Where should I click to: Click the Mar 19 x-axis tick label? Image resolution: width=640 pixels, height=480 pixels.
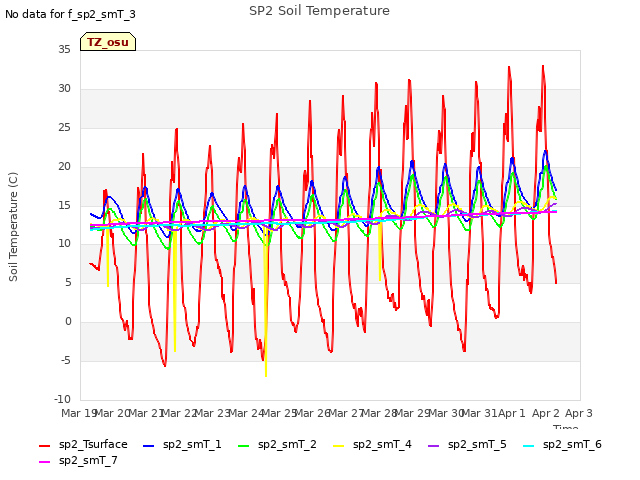pos(79,413)
